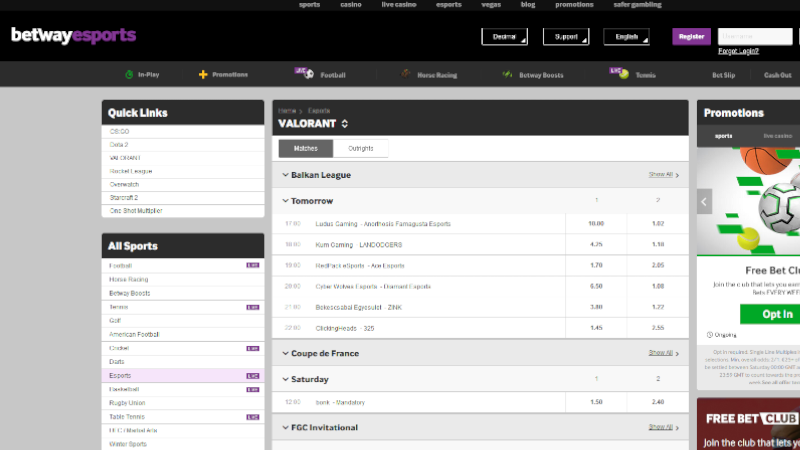Click Show All for FGC Invitational
Viewport: 800px width, 450px height.
(663, 427)
